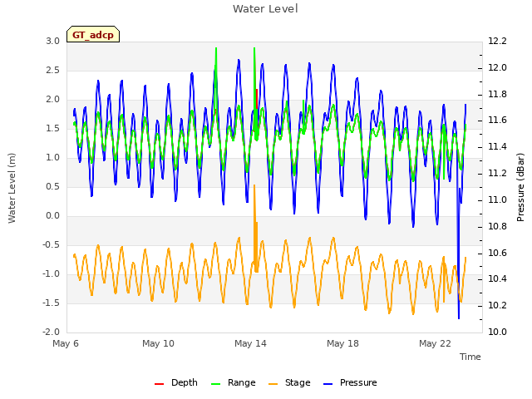Click the blue Pressure legend swatch
The width and height of the screenshot is (532, 399).
click(328, 384)
